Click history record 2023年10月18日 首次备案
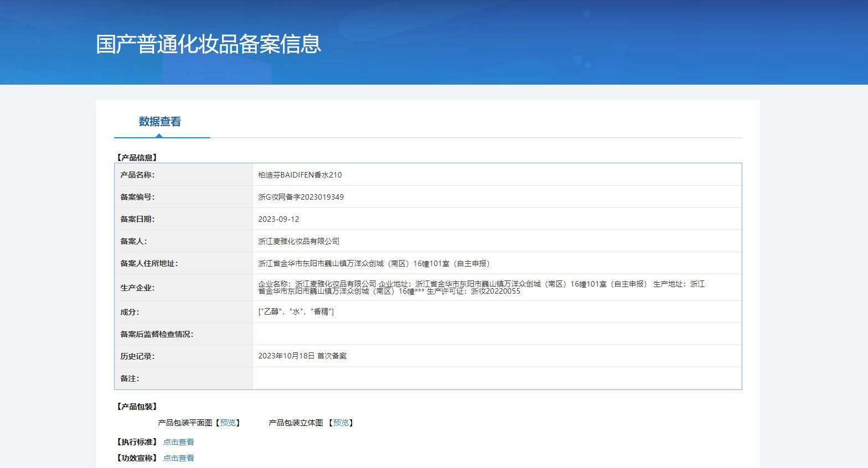 pos(302,356)
